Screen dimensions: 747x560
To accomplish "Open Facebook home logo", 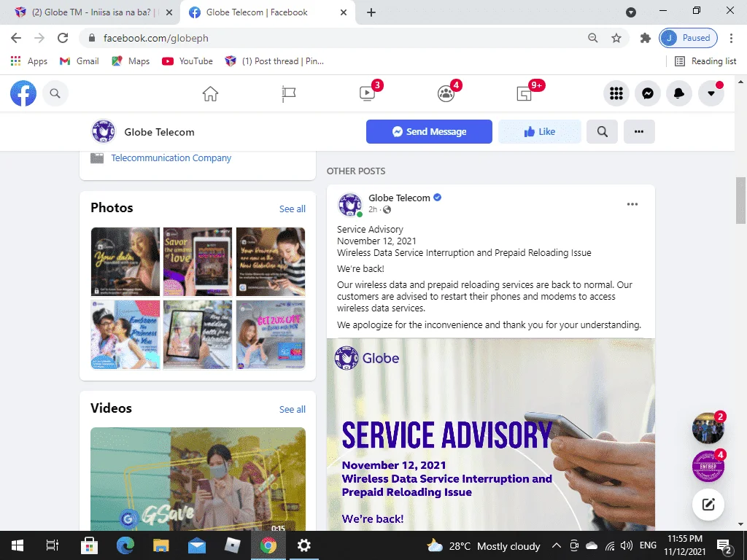I will point(23,93).
